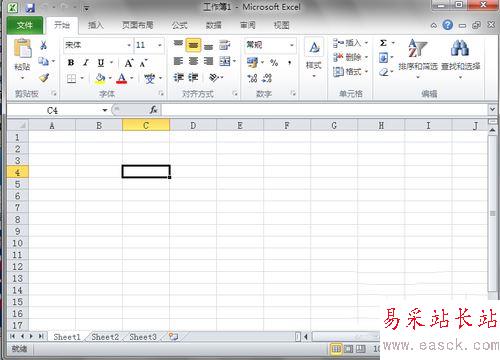Switch to Page Layout view in status bar

pos(348,349)
